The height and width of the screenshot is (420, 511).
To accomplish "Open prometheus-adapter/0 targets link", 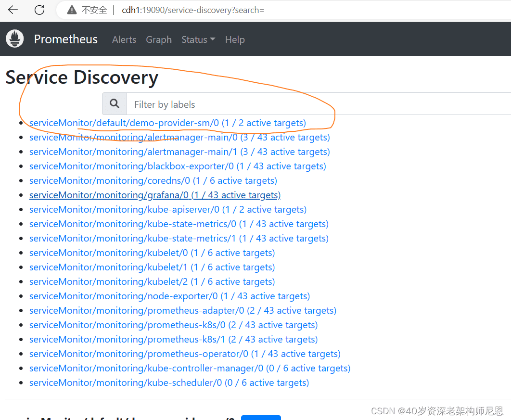I will [x=183, y=310].
